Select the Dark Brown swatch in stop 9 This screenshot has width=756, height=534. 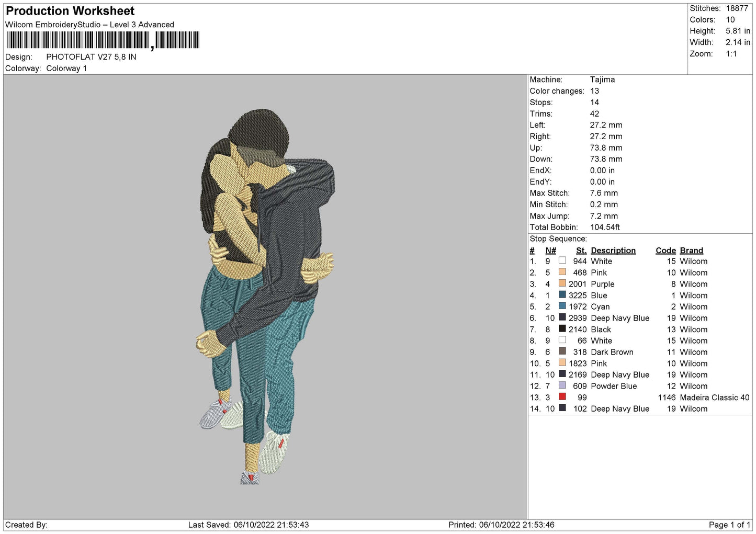coord(562,351)
